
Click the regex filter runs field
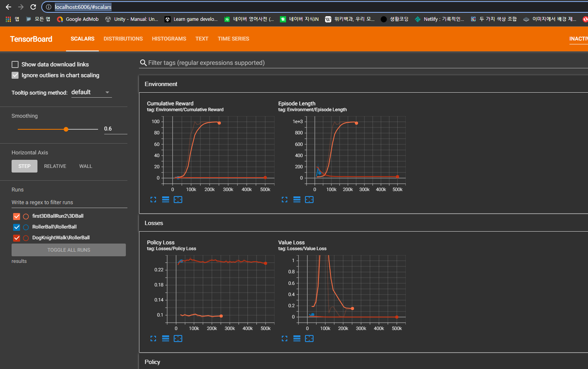click(x=69, y=202)
